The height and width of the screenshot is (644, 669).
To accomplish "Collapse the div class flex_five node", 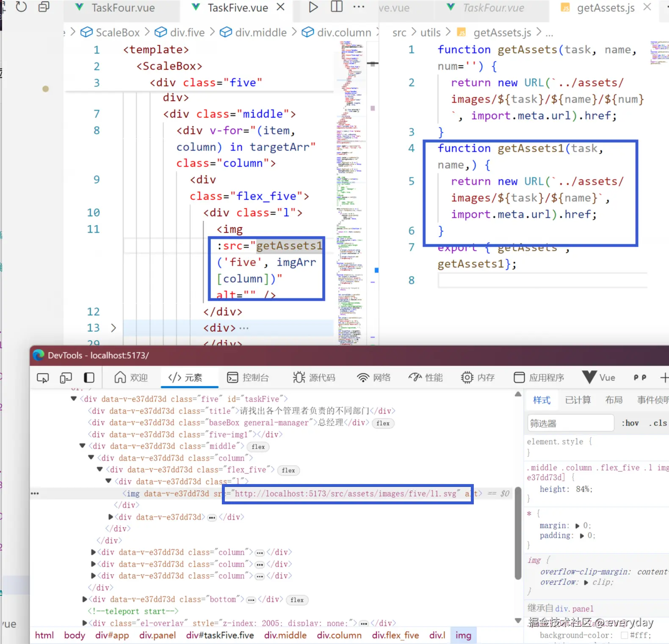I will pyautogui.click(x=100, y=469).
